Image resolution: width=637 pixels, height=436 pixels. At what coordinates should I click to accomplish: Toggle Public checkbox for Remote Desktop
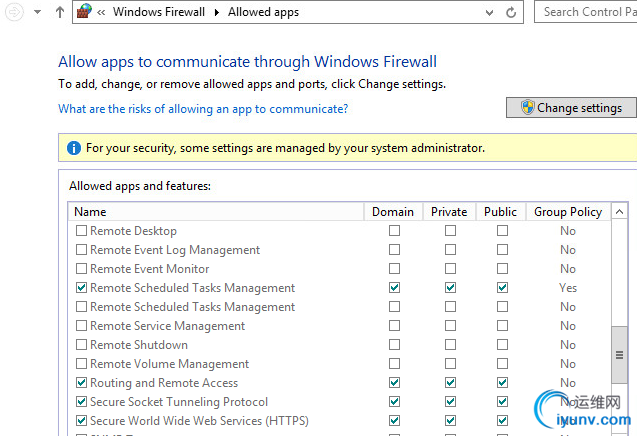[x=502, y=231]
